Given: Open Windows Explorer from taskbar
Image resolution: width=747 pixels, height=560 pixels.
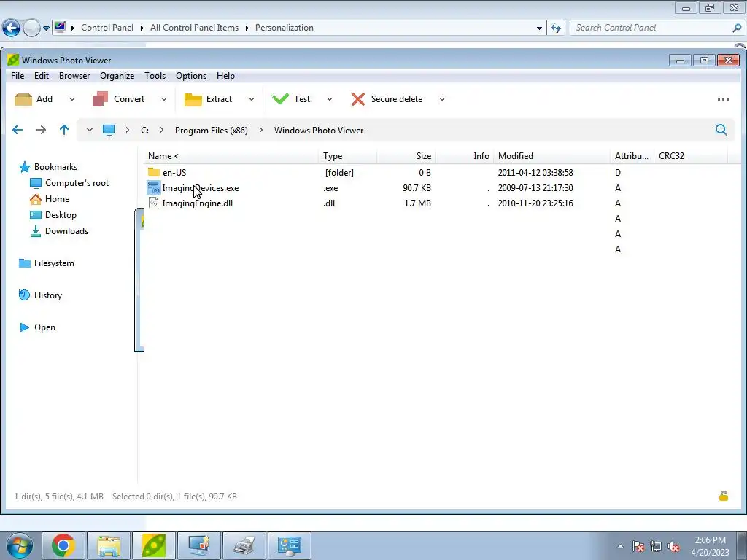Looking at the screenshot, I should click(x=109, y=545).
